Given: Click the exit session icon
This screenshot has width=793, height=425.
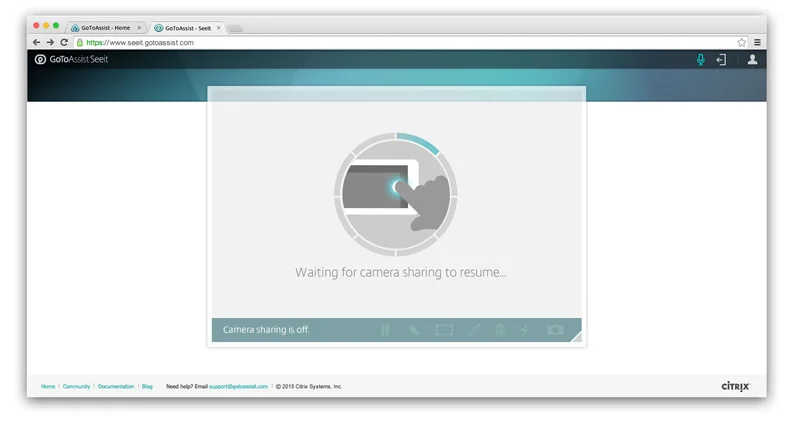Looking at the screenshot, I should (x=721, y=60).
